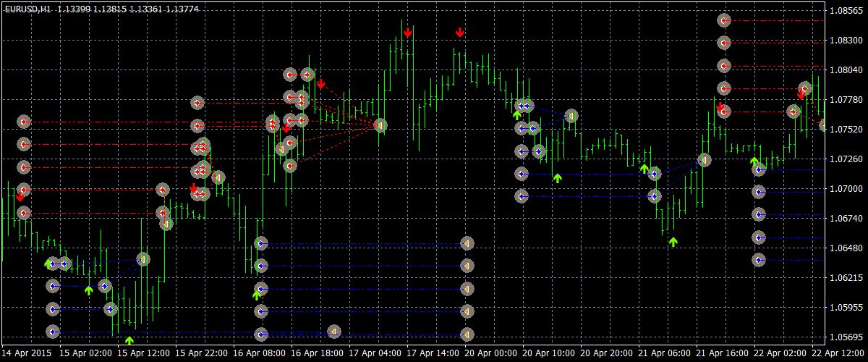
Task: Select lowest buy marker on early 15 Apr
Action: [x=53, y=332]
